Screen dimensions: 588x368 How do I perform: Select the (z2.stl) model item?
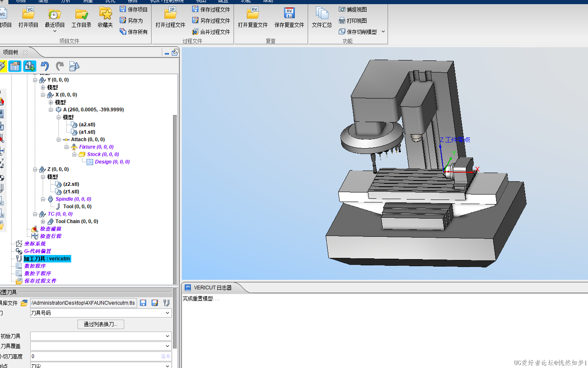pyautogui.click(x=71, y=184)
